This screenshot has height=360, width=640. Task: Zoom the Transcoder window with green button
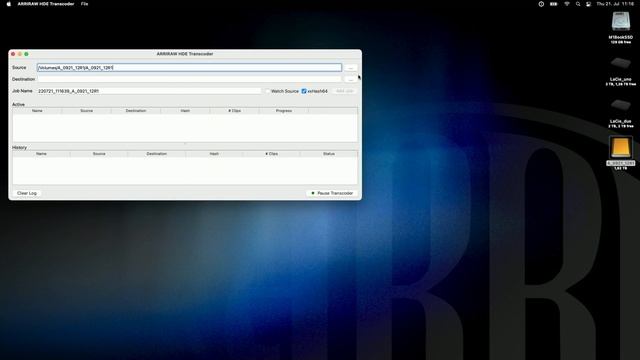click(x=27, y=54)
